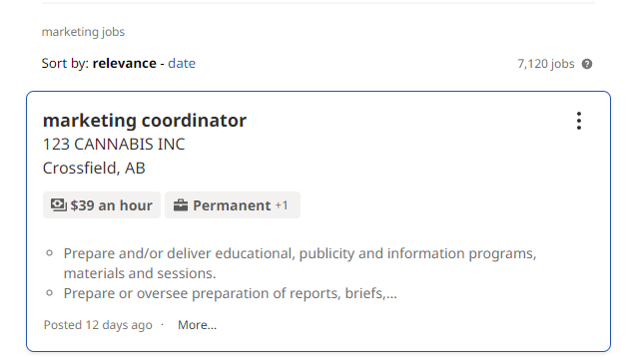Click the marketing jobs heading text
The image size is (627, 364).
coord(83,32)
